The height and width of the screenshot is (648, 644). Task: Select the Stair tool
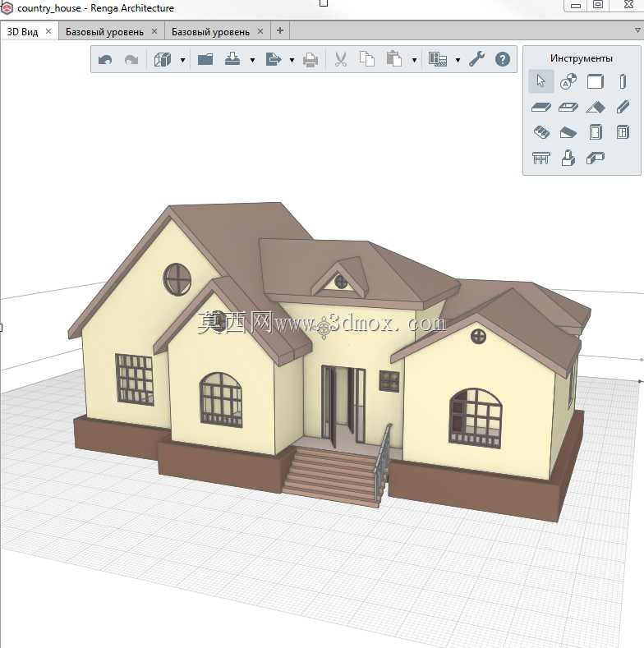(541, 132)
